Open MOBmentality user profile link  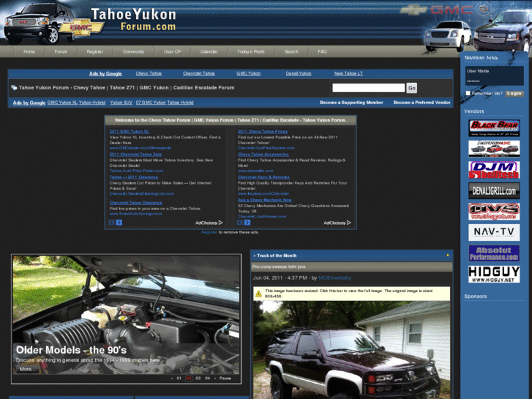coord(334,277)
